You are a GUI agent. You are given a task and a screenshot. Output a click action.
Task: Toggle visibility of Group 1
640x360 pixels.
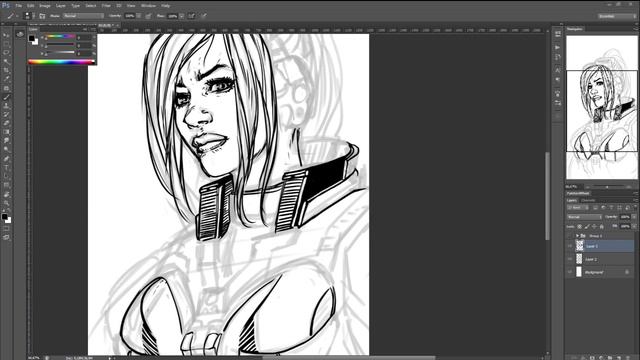point(570,236)
